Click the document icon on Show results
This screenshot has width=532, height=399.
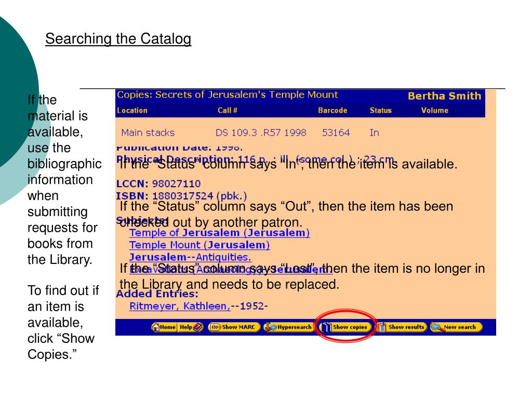(x=382, y=327)
